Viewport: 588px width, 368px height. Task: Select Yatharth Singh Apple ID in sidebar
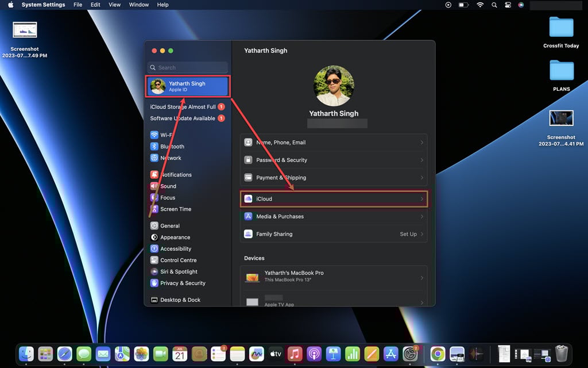[x=188, y=86]
